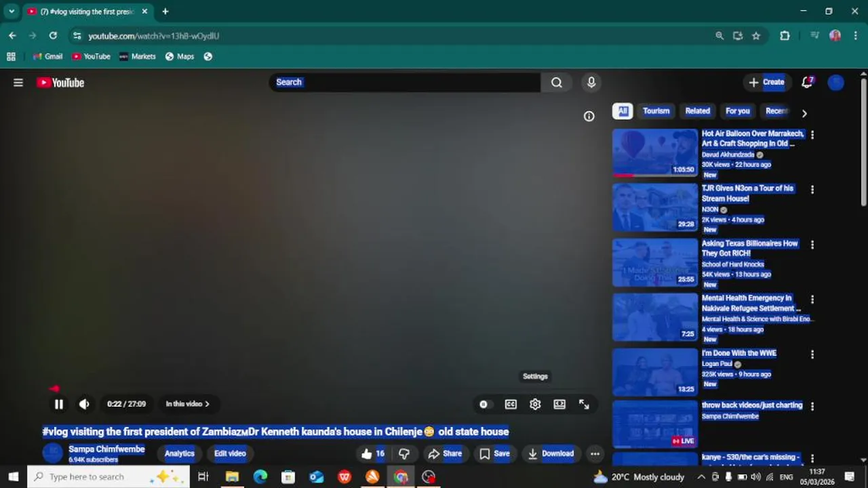Open options for TJR Gives N3on video
Screen dimensions: 868x488
812,190
